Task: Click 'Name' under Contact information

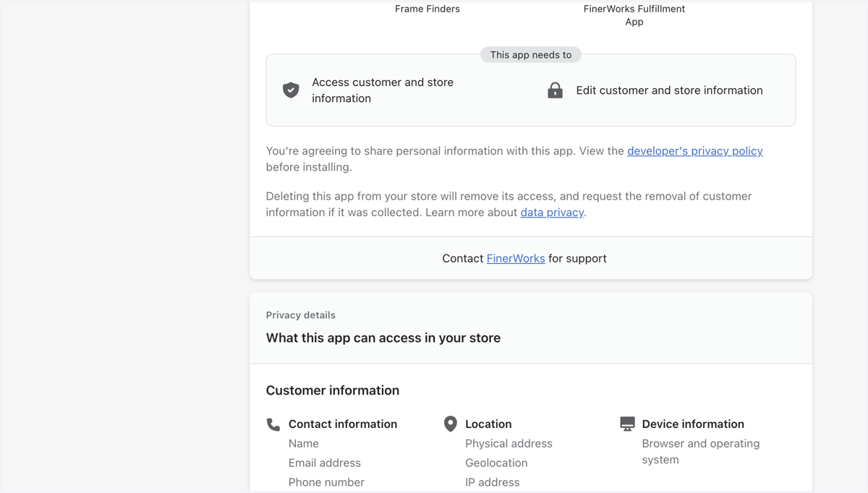Action: point(304,444)
